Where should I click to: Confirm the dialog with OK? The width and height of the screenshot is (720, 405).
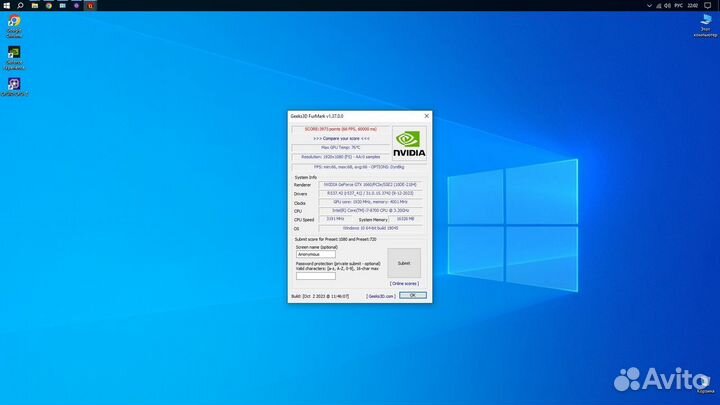tap(413, 295)
